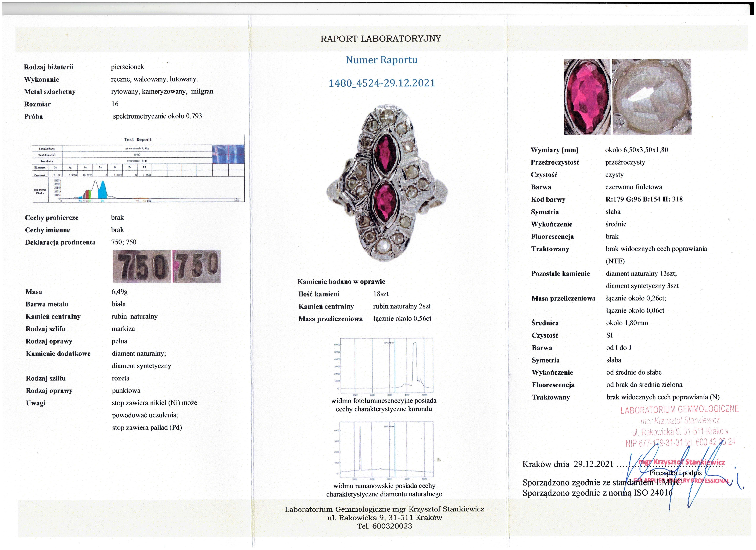Click 'Deklaracja producenta' label
The image size is (756, 550).
tap(60, 242)
